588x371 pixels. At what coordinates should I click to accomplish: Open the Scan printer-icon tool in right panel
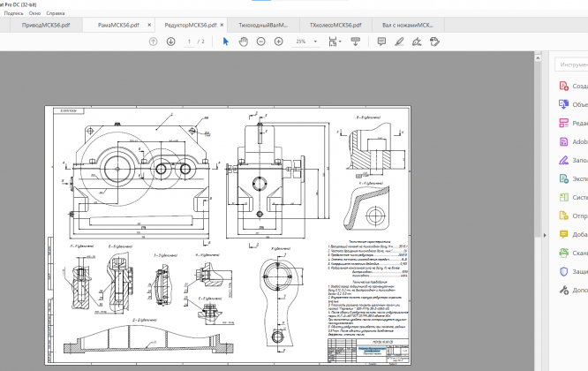coord(564,253)
